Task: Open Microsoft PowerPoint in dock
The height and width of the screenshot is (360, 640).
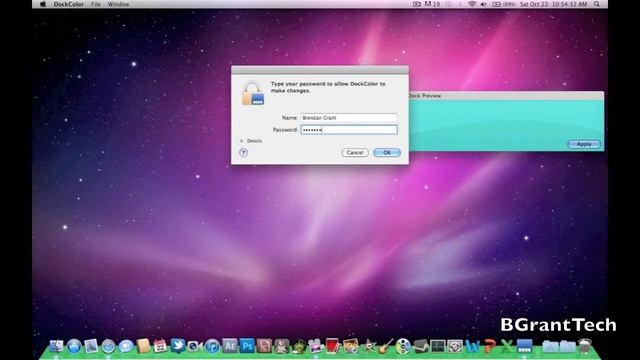Action: tap(490, 346)
